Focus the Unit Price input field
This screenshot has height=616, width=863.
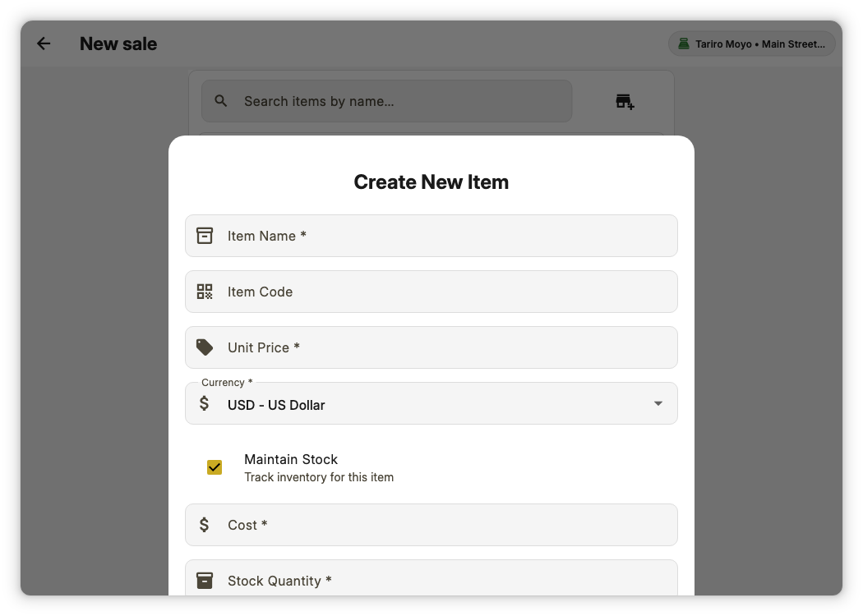click(431, 347)
